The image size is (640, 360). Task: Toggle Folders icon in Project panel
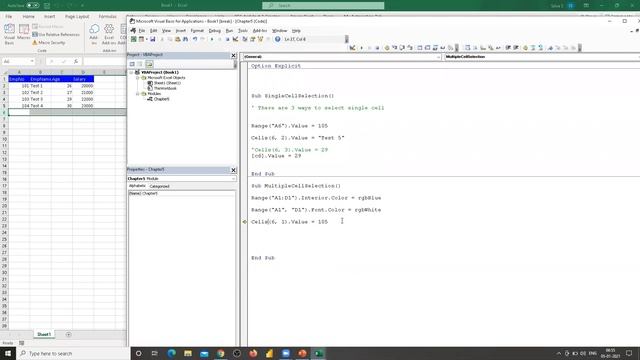(149, 64)
